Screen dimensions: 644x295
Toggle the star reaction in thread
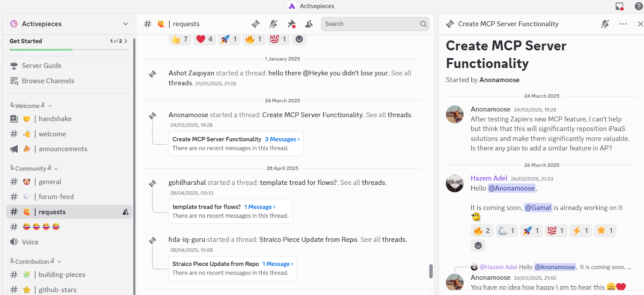(x=605, y=231)
